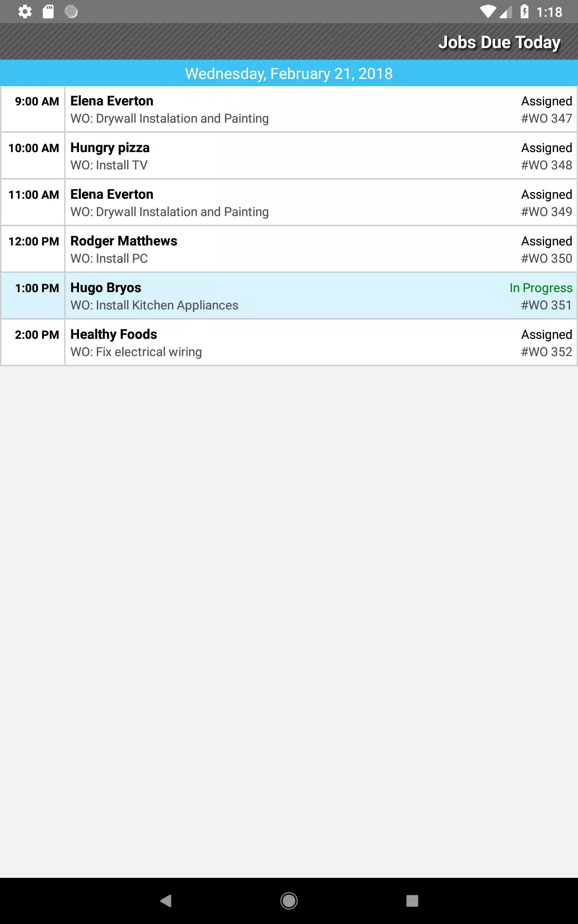Tap the SD card status icon

(48, 12)
